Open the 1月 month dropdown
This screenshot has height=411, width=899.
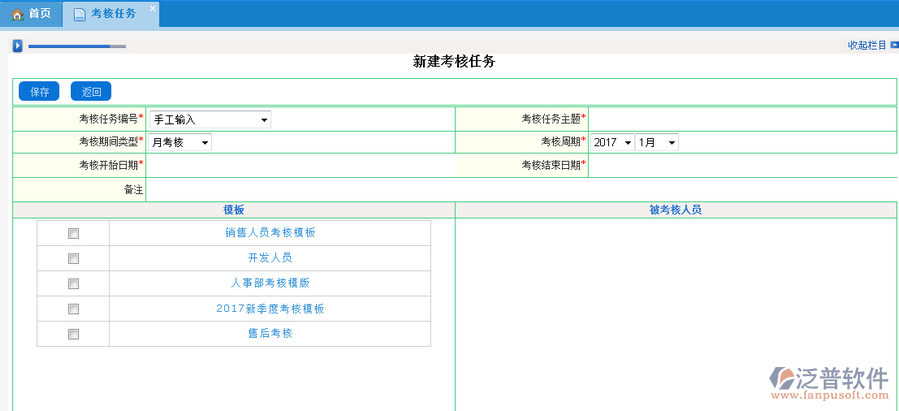point(657,143)
